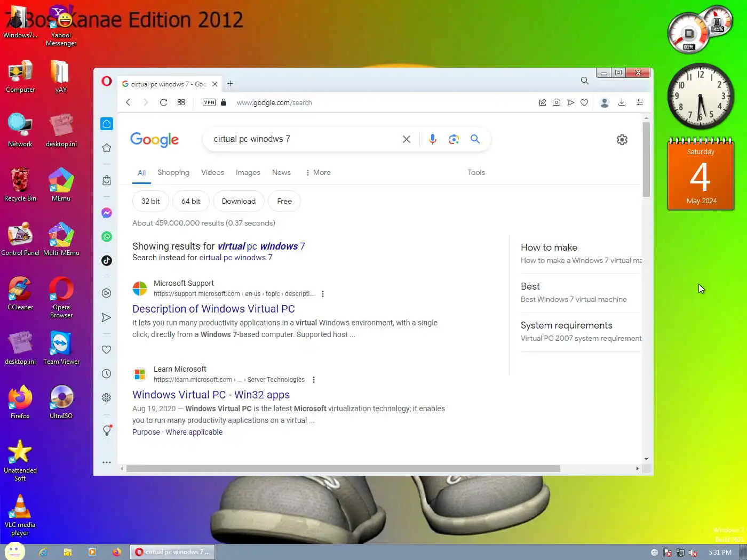Open Settings gear in Opera sidebar
Viewport: 747px width, 560px height.
coord(107,397)
